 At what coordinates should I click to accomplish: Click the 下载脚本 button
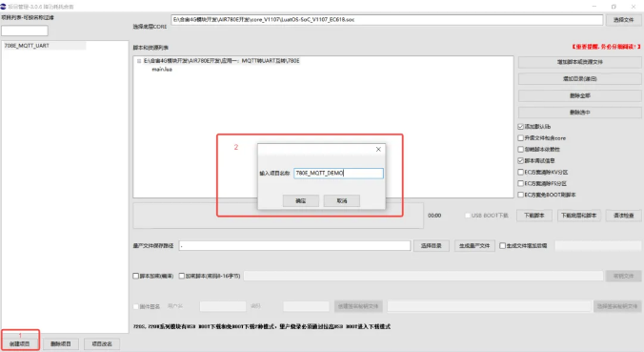tap(533, 216)
